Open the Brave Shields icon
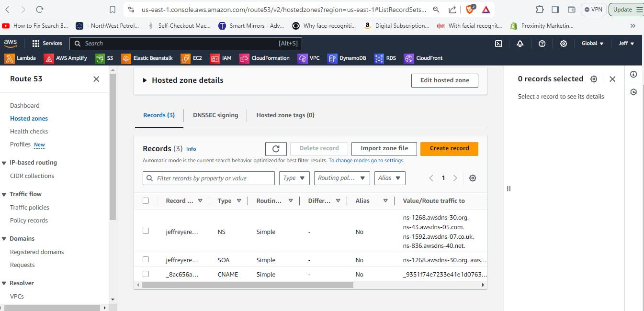Screen dimensions: 644x311 point(470,9)
